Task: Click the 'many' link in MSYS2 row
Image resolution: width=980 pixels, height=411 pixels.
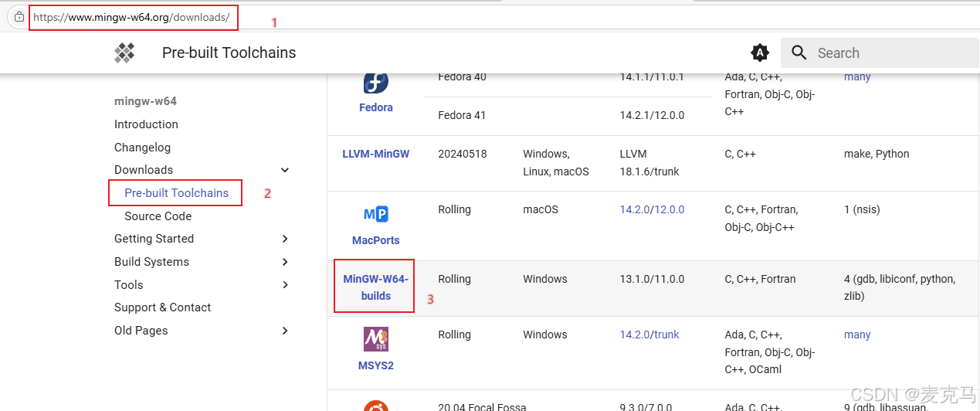Action: [x=857, y=335]
